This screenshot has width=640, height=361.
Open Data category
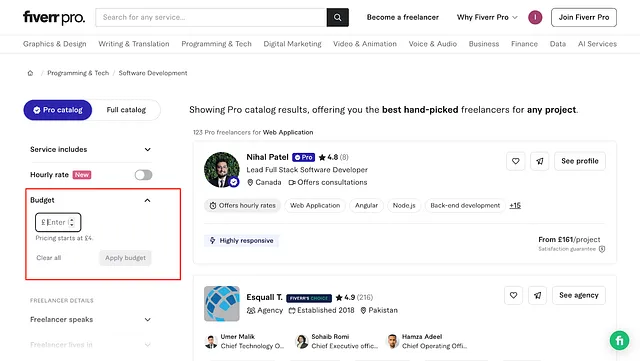click(558, 44)
